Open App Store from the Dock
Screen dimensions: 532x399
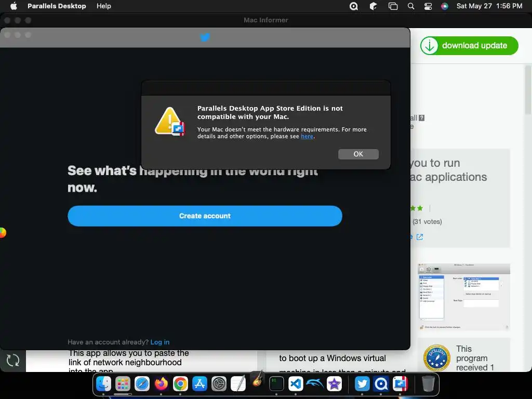[x=199, y=384]
